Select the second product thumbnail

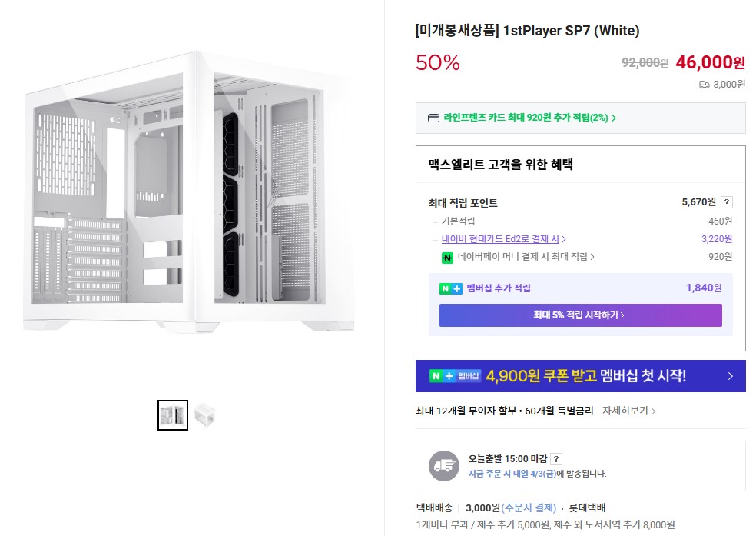click(x=204, y=415)
